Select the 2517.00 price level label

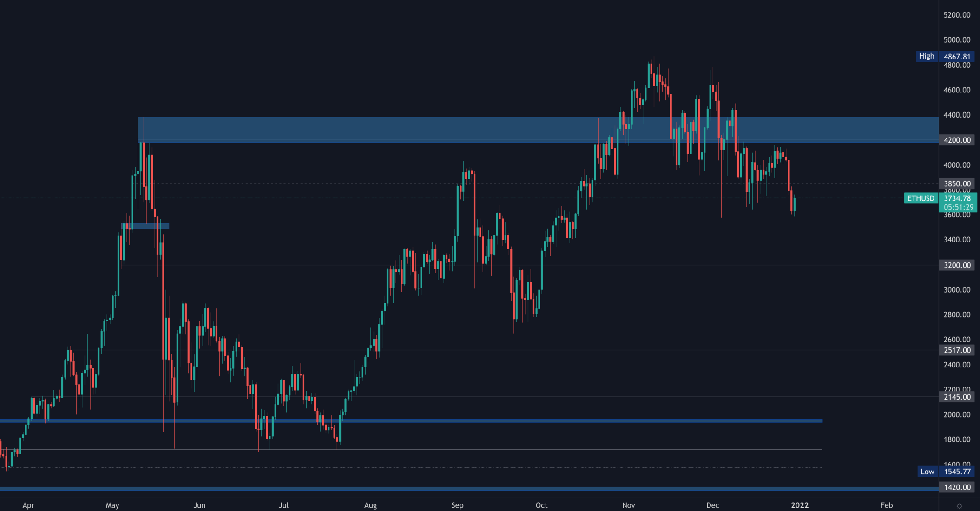click(x=957, y=350)
